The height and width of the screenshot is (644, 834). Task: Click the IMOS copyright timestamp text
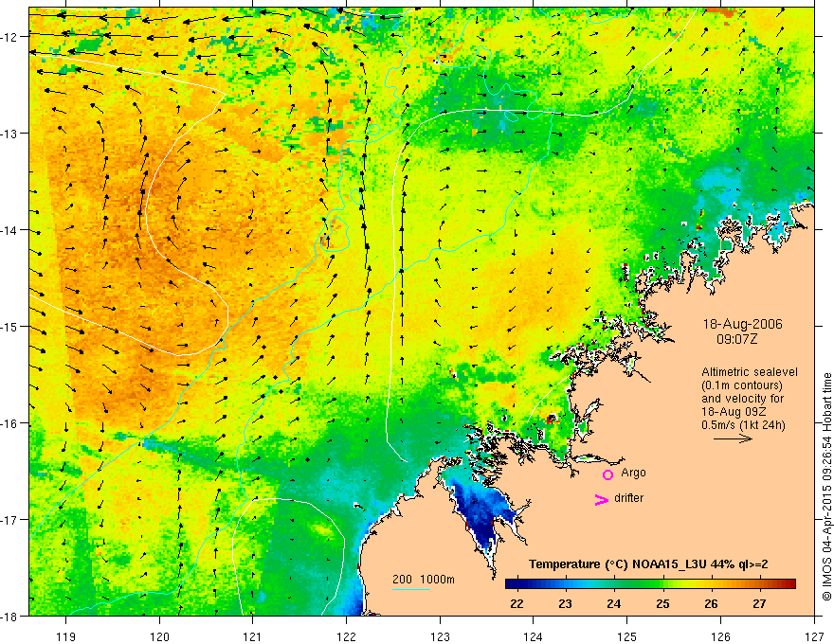point(826,487)
